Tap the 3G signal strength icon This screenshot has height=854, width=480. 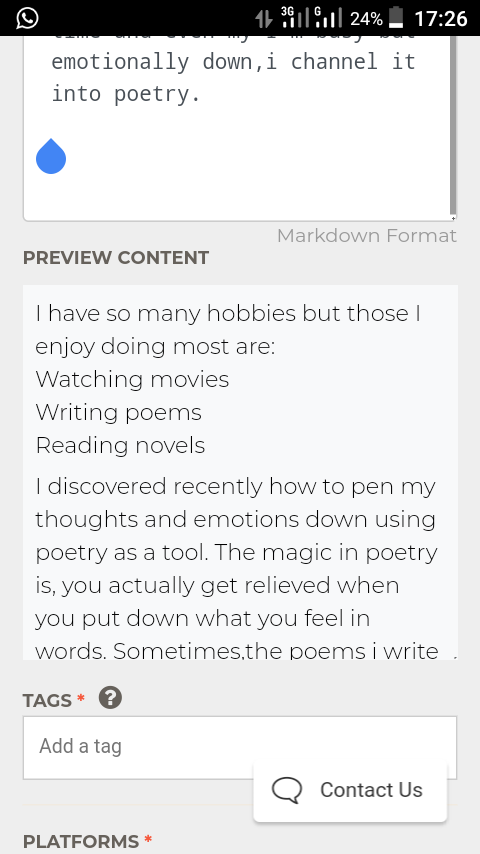point(295,17)
